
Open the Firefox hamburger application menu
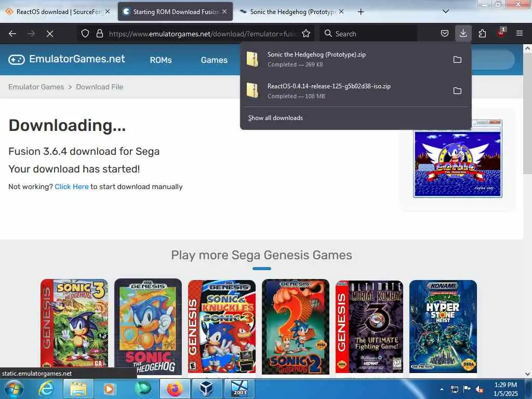click(519, 33)
